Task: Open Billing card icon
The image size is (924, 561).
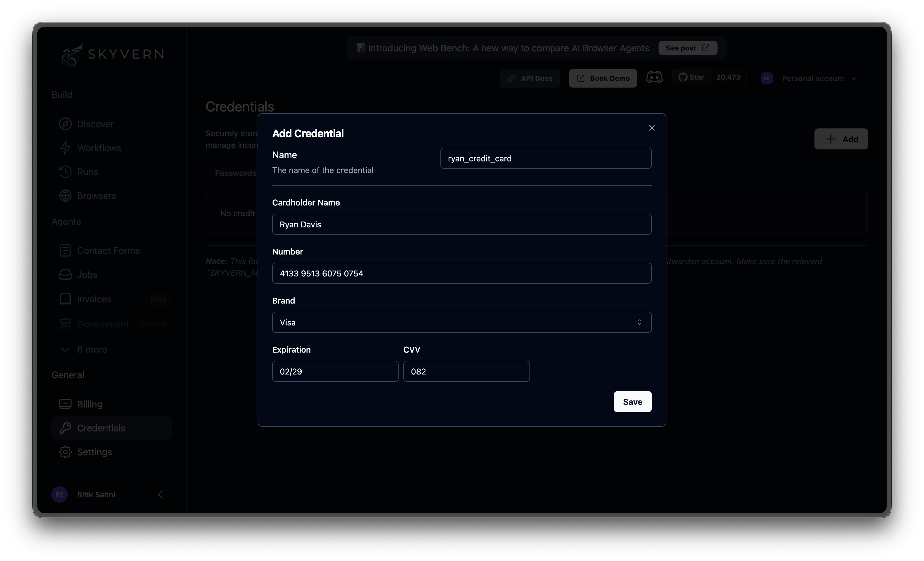Action: click(x=65, y=404)
